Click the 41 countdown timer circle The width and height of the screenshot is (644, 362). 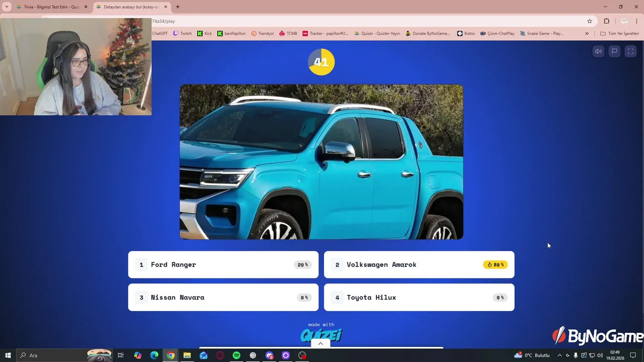pos(321,62)
